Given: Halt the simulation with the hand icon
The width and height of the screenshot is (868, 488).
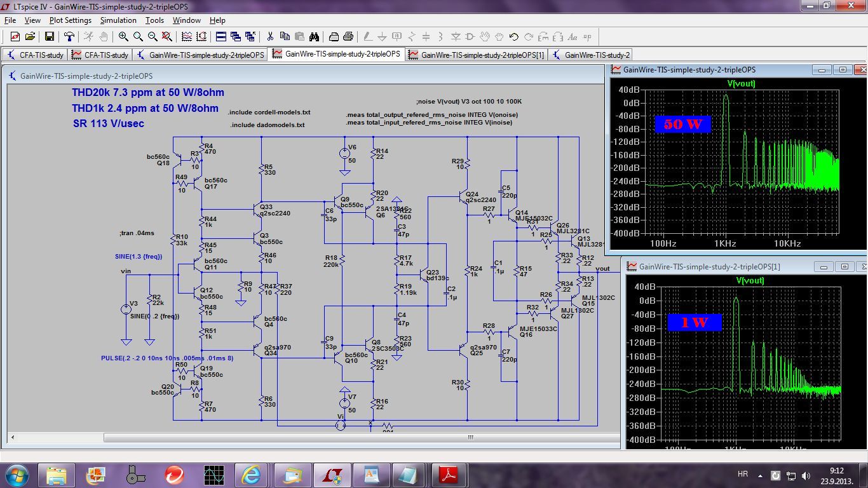Looking at the screenshot, I should tap(104, 37).
